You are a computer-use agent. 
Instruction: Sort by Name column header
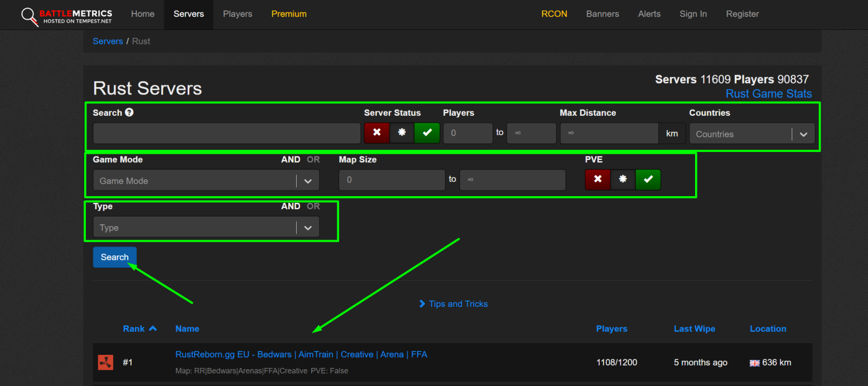(x=187, y=328)
